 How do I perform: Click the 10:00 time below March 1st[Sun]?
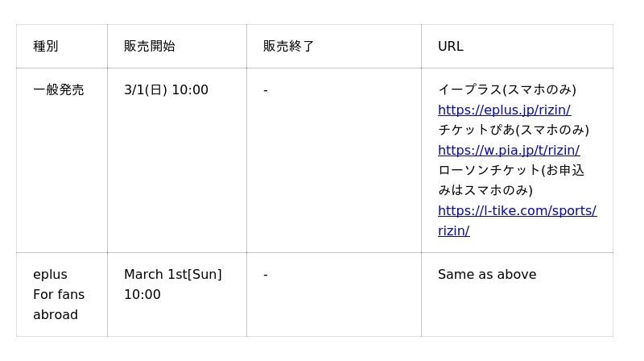(x=142, y=294)
